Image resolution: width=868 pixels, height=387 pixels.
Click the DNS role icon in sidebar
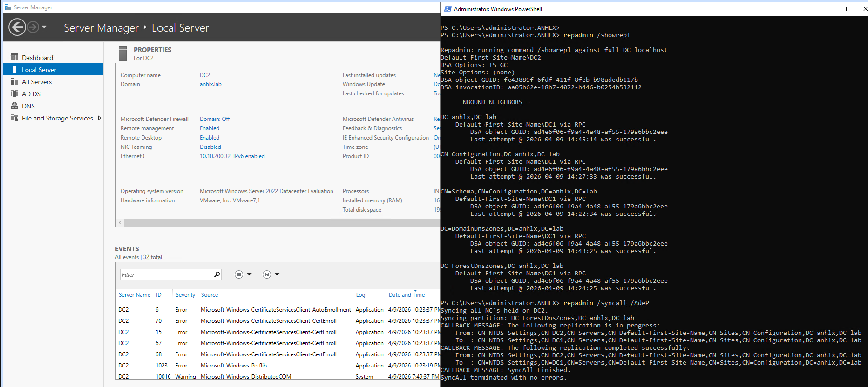(x=14, y=106)
